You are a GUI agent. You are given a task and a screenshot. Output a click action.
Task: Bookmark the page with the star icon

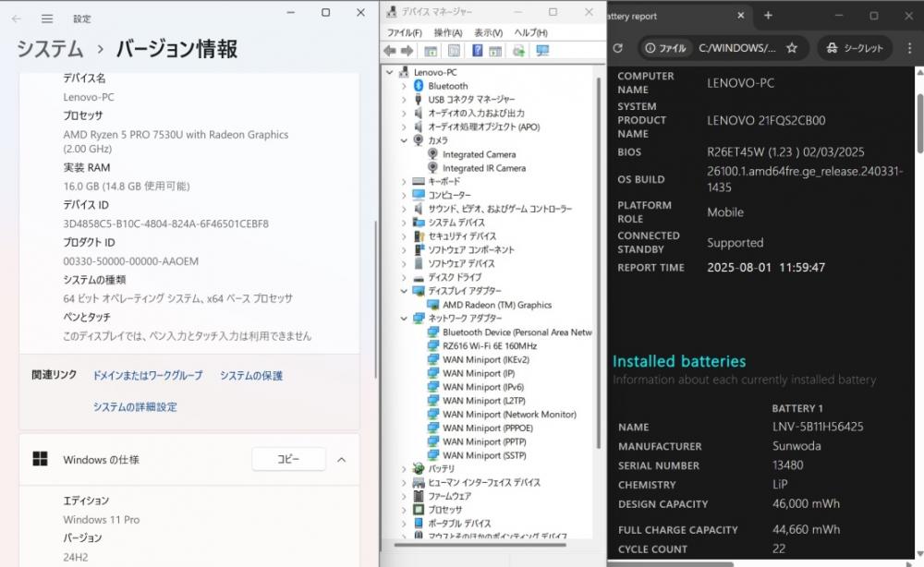792,48
